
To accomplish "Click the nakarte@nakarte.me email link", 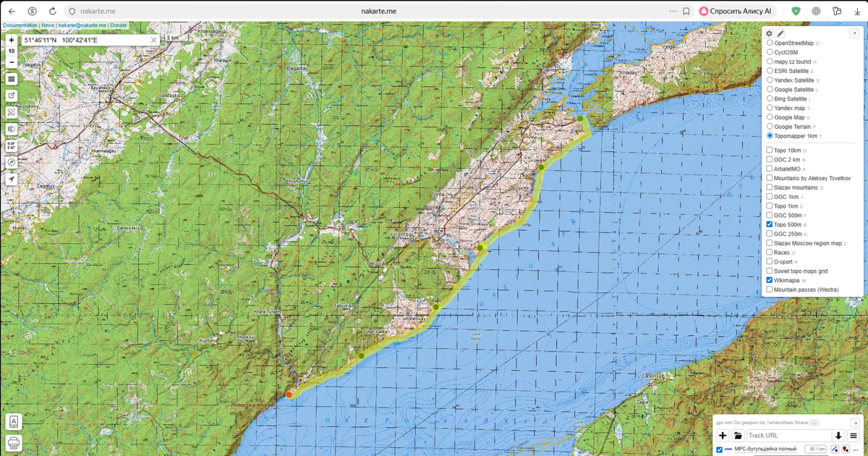I will click(82, 25).
